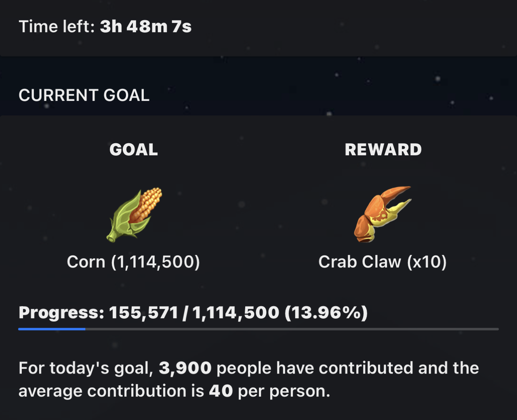Viewport: 517px width, 420px height.
Task: Click the (13.96%) percentage text
Action: 326,313
